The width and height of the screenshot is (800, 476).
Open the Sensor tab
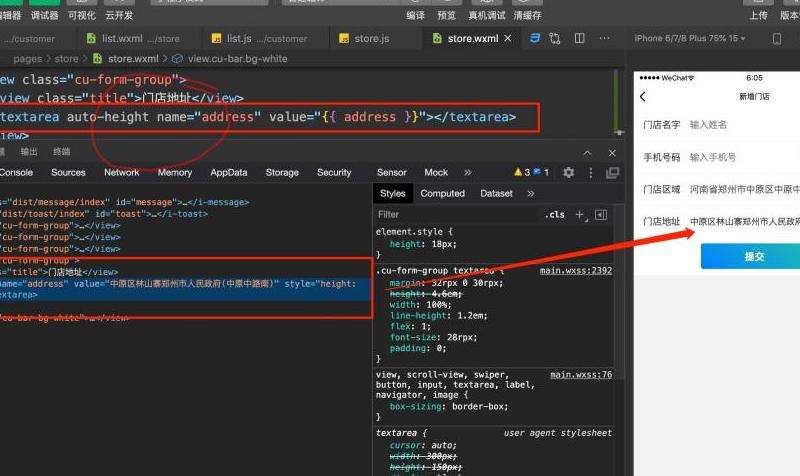click(392, 172)
